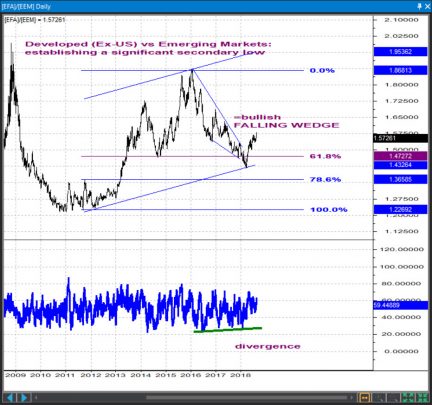Click the 100.0% Fibonacci level label
The image size is (432, 405).
(x=329, y=210)
